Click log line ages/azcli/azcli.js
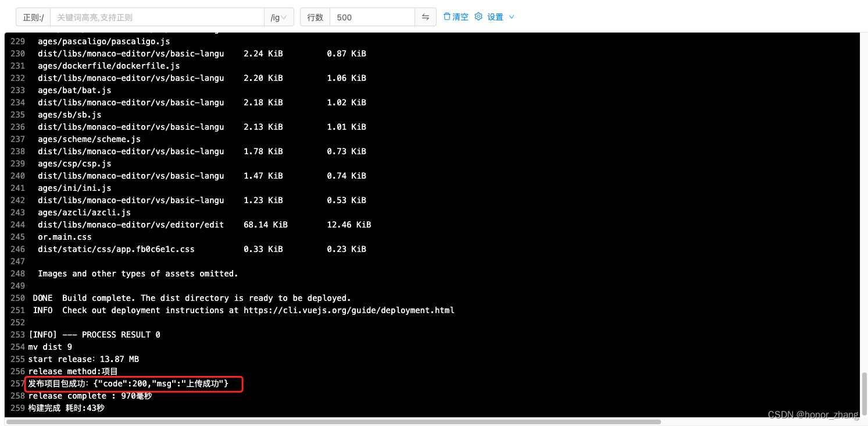This screenshot has height=426, width=868. (x=84, y=212)
